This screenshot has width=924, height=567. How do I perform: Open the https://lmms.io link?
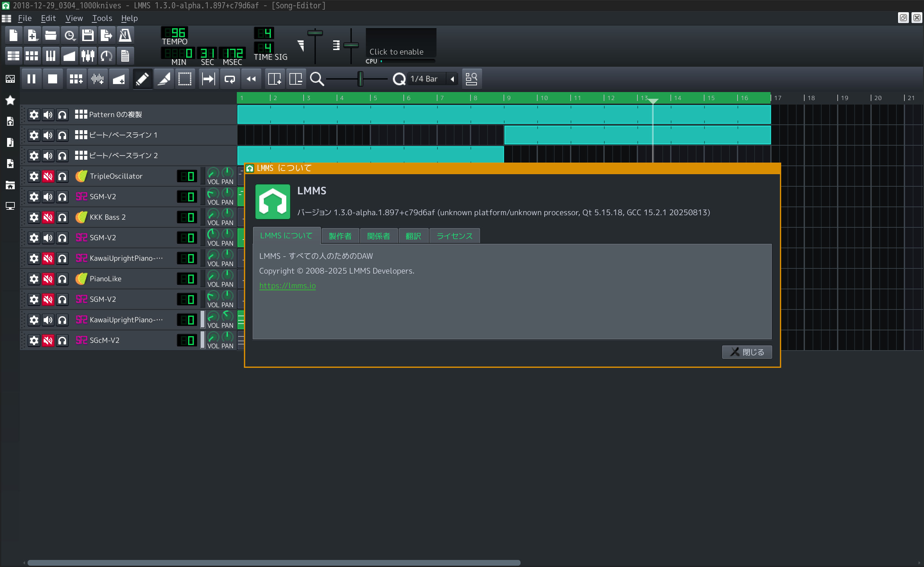[288, 286]
